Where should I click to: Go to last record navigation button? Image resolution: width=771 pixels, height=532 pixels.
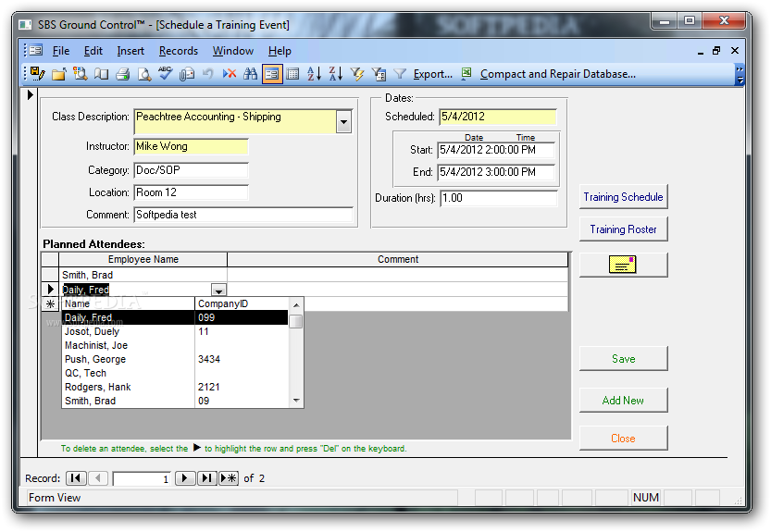coord(207,478)
